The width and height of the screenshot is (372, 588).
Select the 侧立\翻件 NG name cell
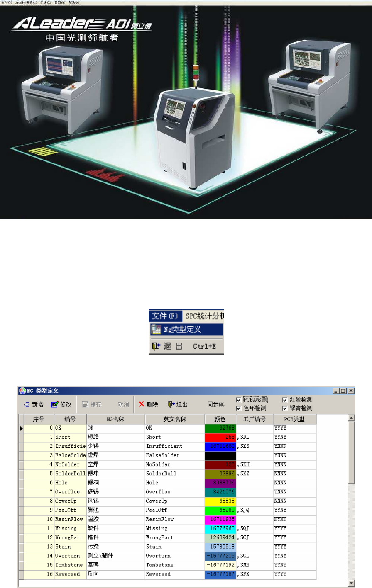coord(116,556)
